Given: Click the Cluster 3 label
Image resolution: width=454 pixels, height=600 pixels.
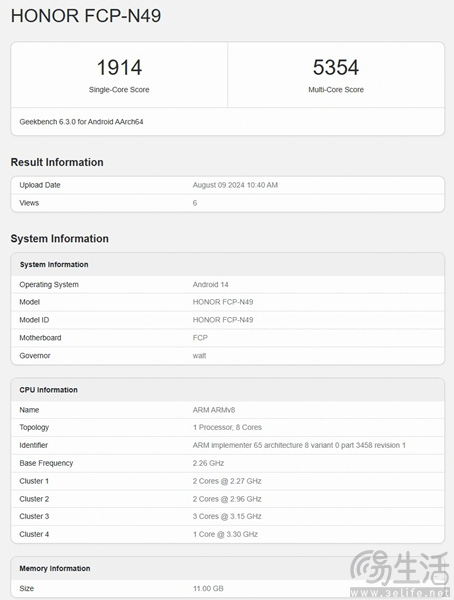Looking at the screenshot, I should click(x=34, y=517).
